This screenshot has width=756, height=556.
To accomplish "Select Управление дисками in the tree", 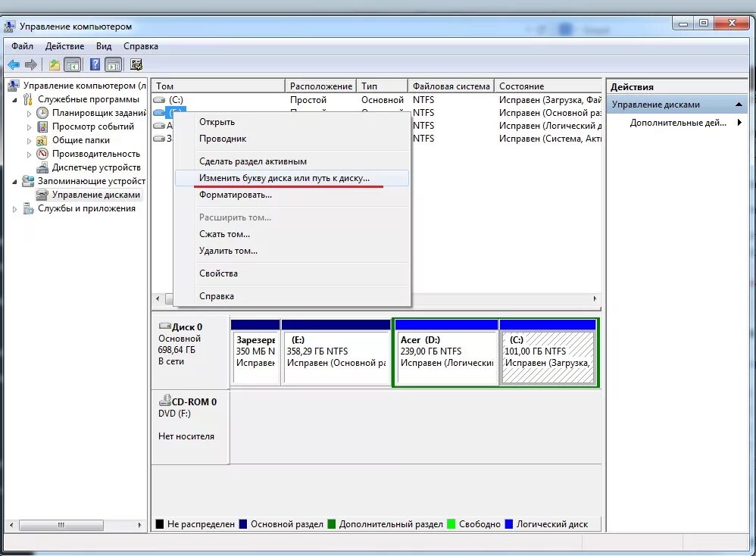I will [96, 195].
